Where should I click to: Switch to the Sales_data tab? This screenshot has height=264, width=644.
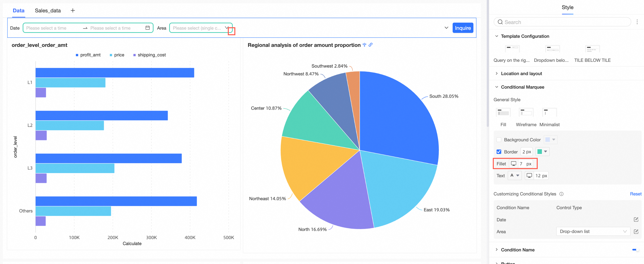pyautogui.click(x=48, y=10)
